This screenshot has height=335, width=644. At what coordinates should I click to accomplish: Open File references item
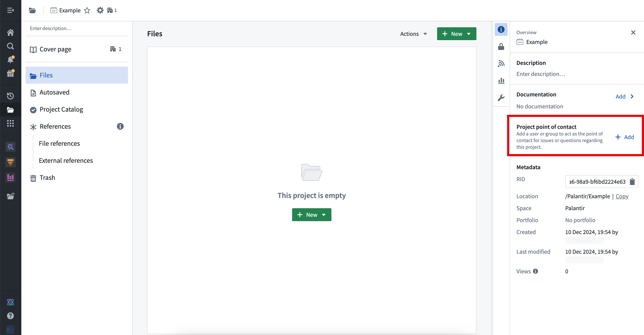tap(59, 143)
